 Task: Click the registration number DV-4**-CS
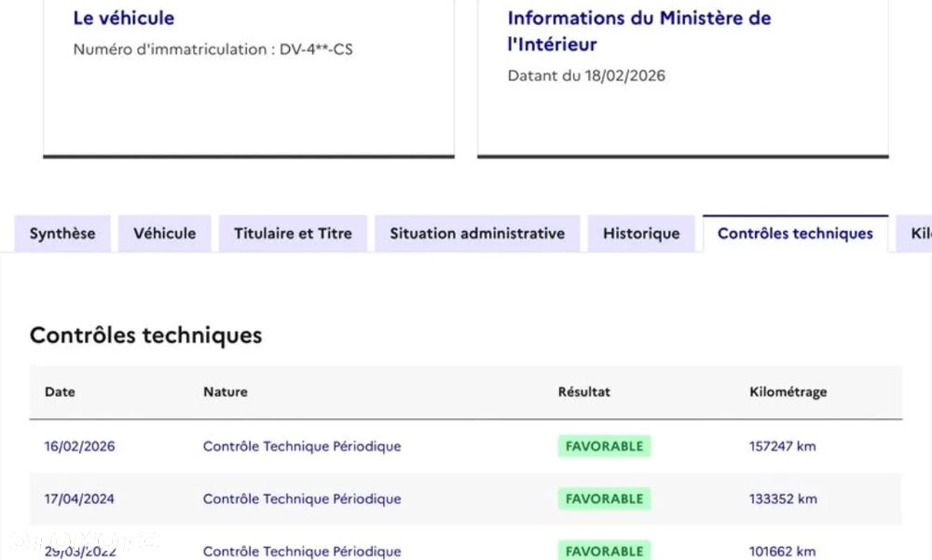tap(316, 49)
